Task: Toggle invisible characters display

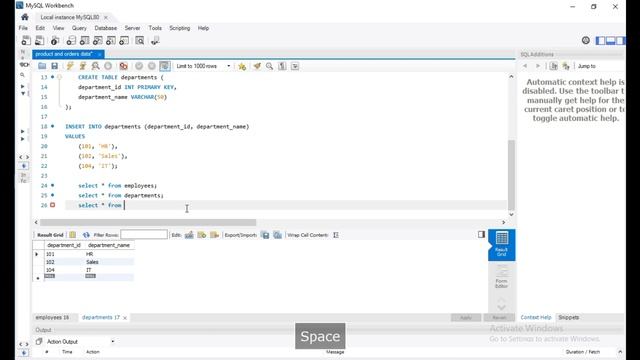Action: pos(282,66)
